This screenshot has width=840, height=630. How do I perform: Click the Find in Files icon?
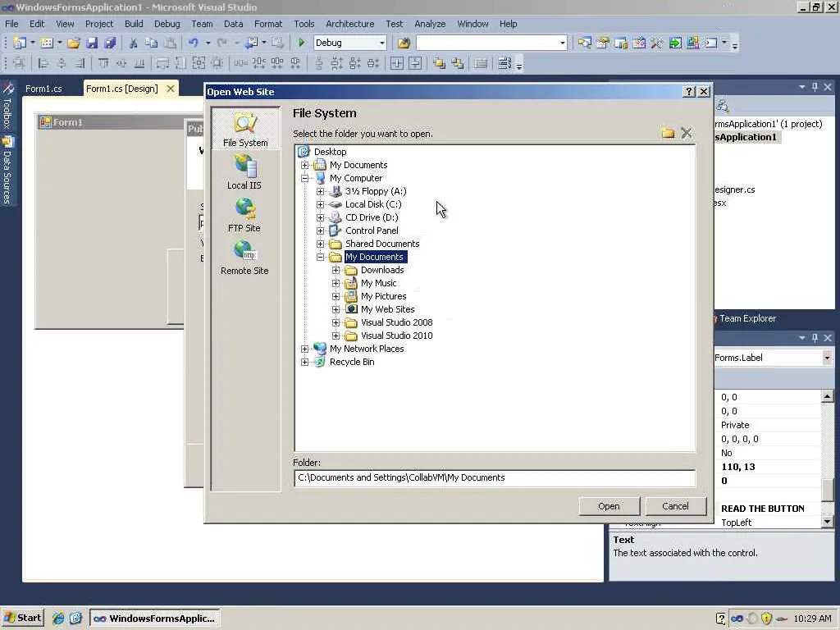(404, 43)
